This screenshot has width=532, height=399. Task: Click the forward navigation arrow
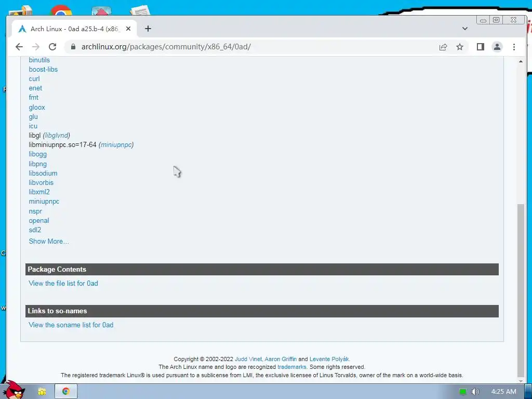click(36, 47)
